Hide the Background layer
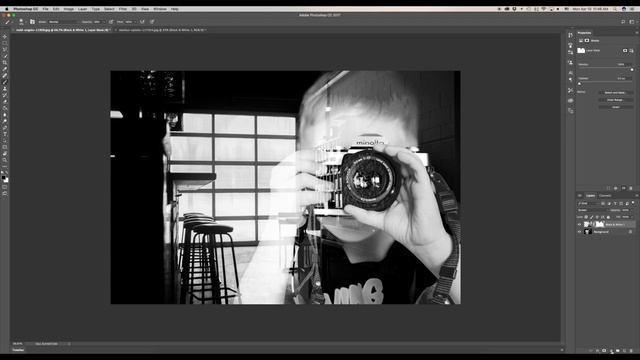 tap(579, 232)
